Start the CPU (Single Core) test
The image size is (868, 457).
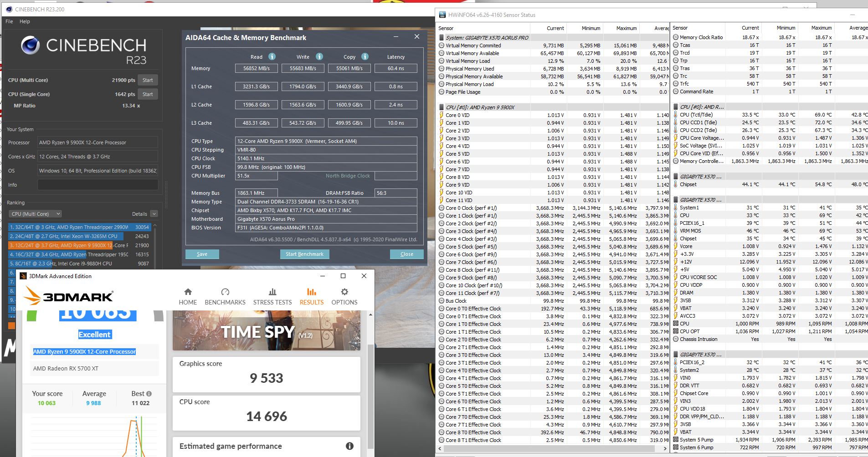pyautogui.click(x=148, y=94)
